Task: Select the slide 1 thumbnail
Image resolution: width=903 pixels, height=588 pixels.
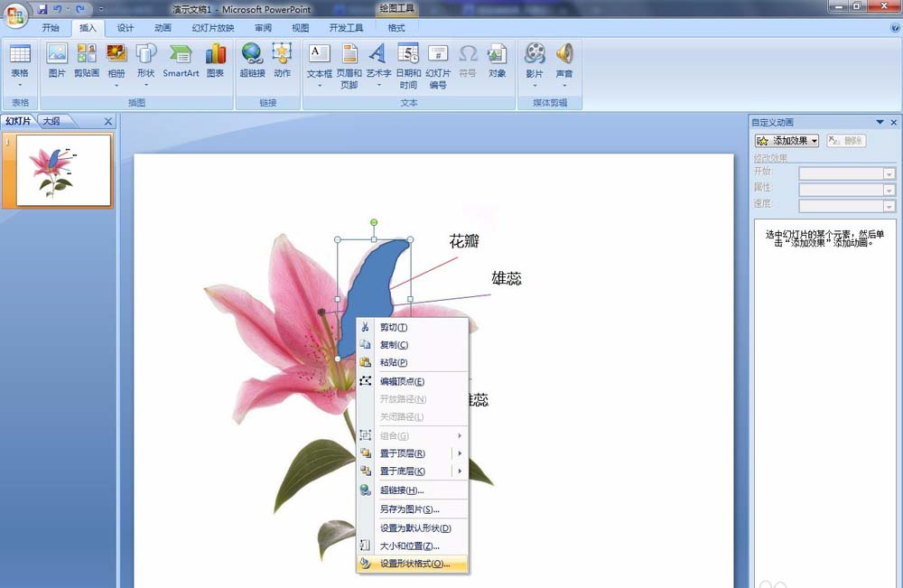Action: pos(63,171)
